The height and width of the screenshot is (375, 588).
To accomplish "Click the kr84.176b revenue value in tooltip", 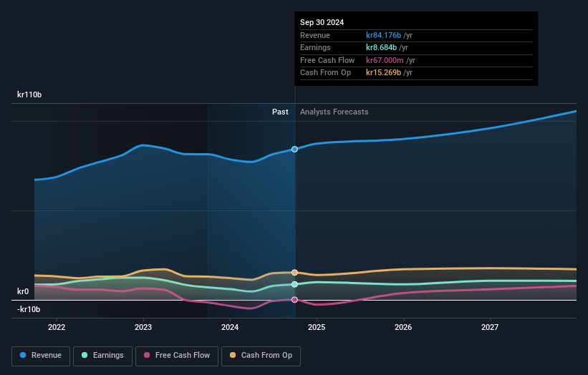I will pos(383,35).
